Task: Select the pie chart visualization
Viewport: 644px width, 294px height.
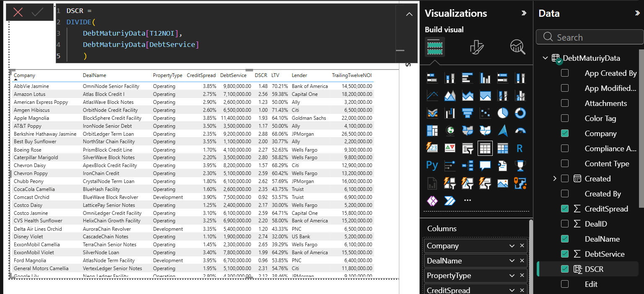Action: coord(503,113)
